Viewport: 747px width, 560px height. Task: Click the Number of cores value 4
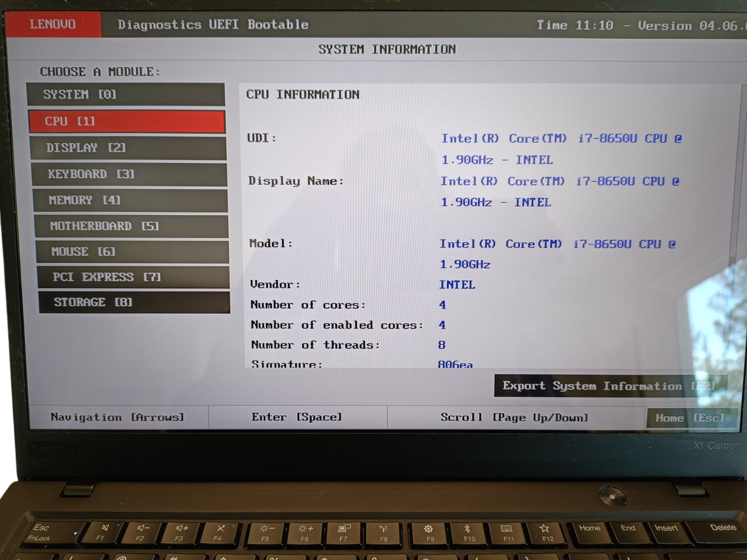[443, 305]
